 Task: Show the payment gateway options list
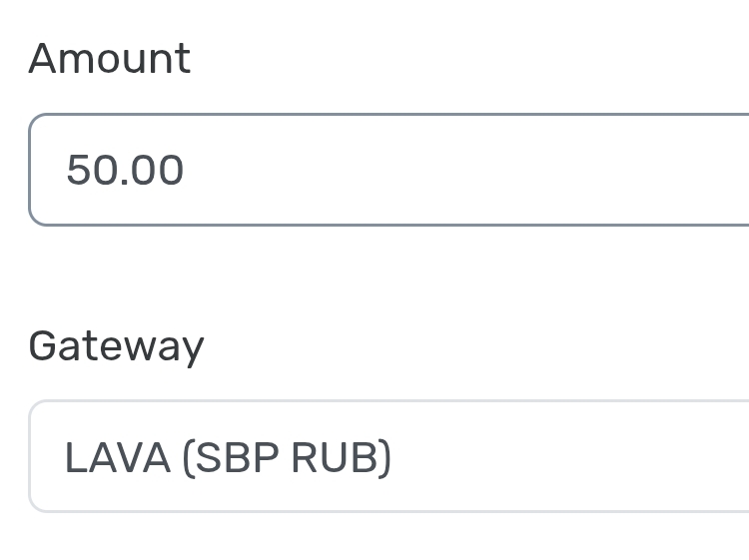tap(389, 456)
